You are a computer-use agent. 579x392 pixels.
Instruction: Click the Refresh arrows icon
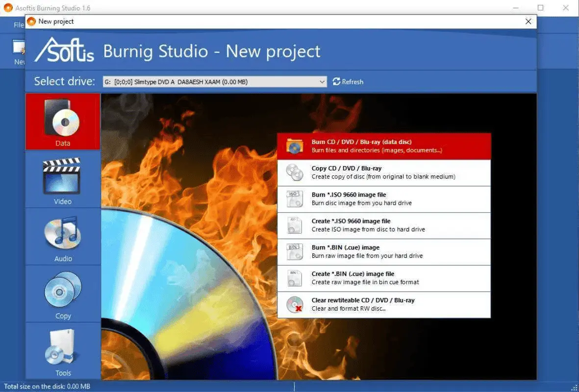[x=336, y=81]
